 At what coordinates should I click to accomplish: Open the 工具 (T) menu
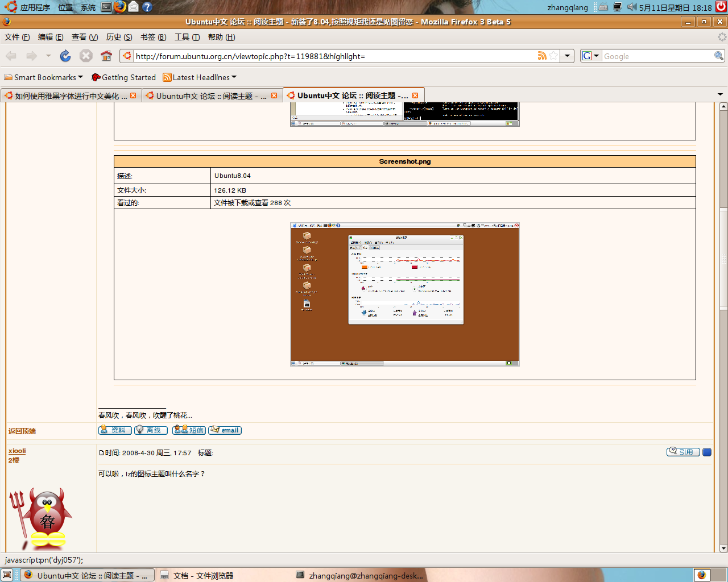187,37
